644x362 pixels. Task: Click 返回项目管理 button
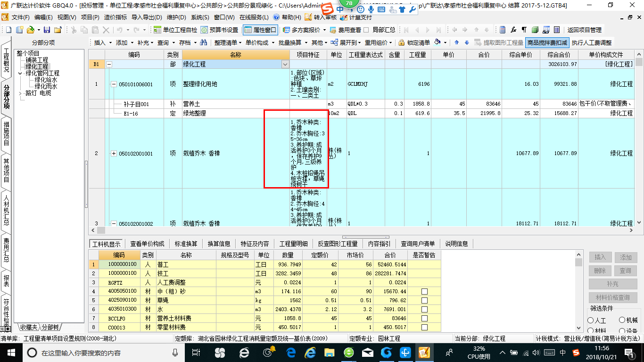point(584,30)
